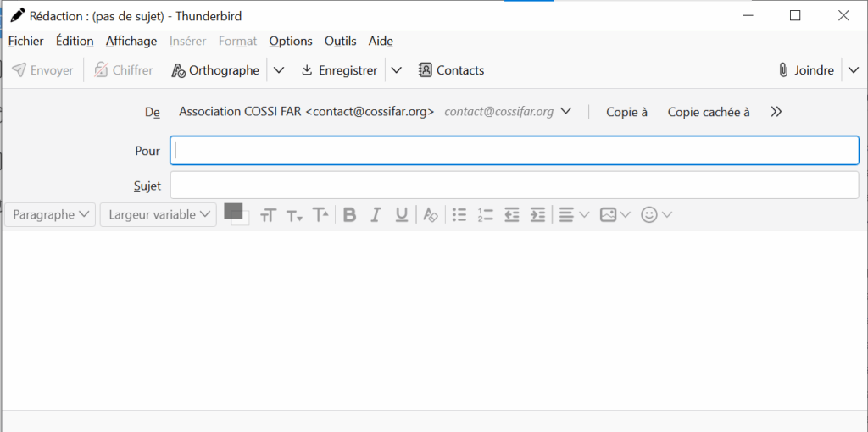
Task: Open the Options menu
Action: coord(291,41)
